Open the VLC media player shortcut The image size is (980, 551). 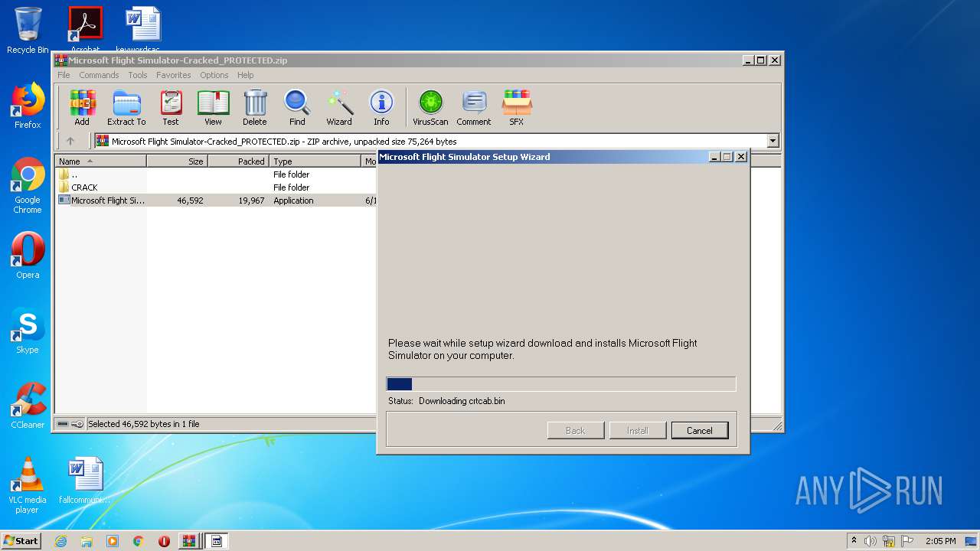click(28, 485)
